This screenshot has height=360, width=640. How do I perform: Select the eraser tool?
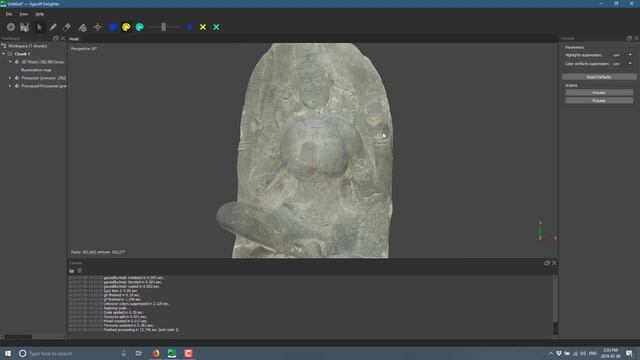click(x=67, y=27)
